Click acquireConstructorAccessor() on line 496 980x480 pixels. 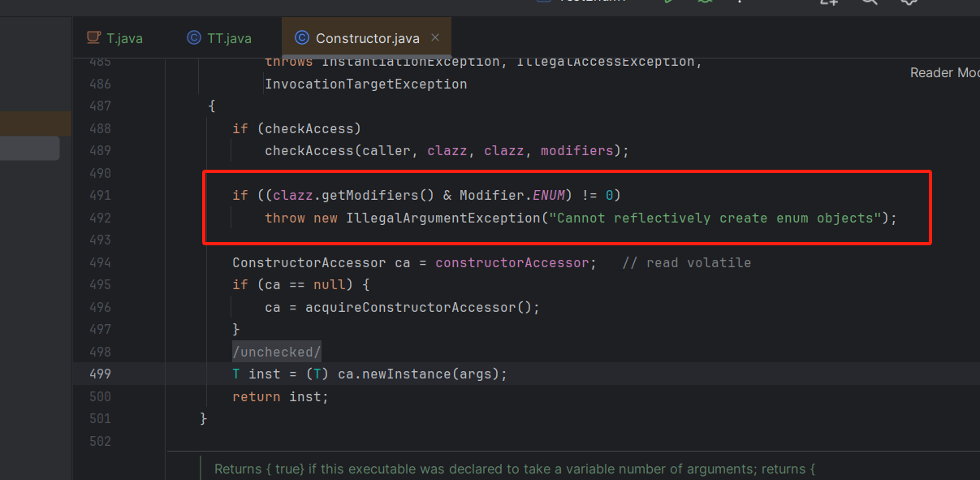tap(419, 307)
